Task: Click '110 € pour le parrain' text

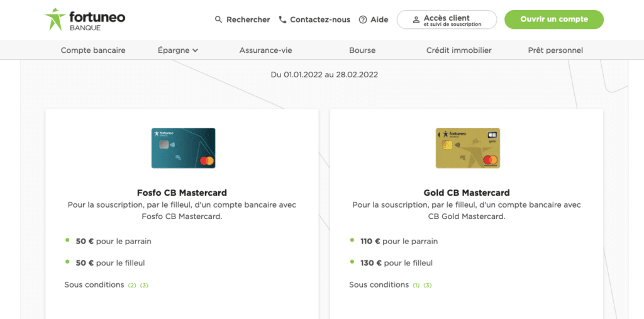Action: [x=399, y=242]
